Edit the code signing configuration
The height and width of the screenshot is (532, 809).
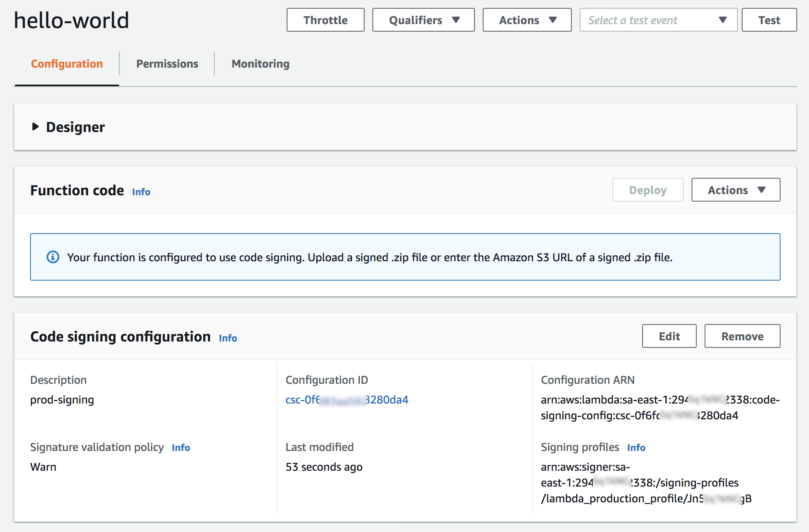[669, 336]
